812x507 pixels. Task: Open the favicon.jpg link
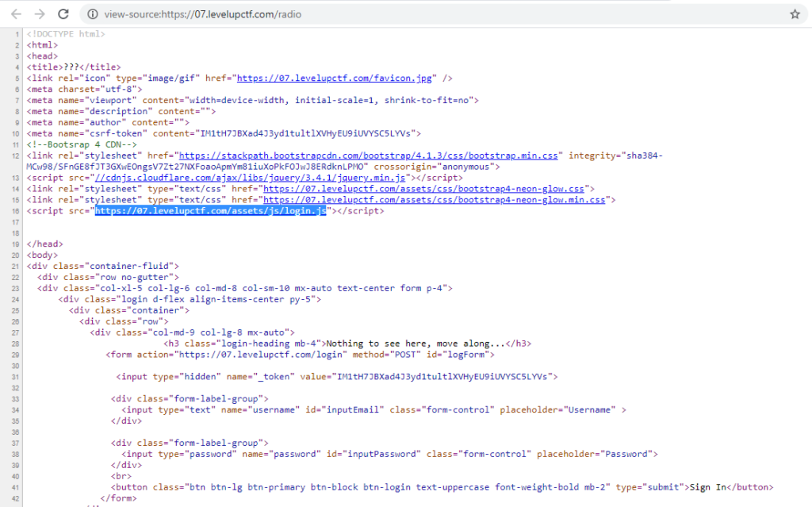335,79
